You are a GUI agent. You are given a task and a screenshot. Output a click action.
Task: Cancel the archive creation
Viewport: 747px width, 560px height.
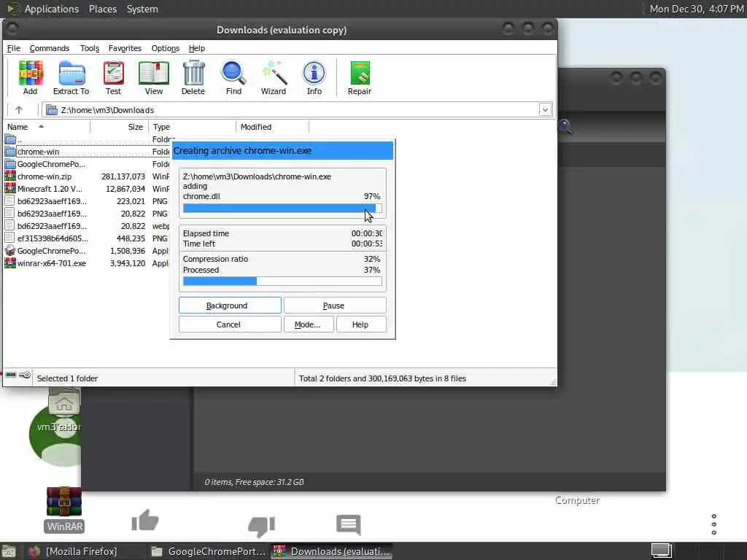pos(230,324)
